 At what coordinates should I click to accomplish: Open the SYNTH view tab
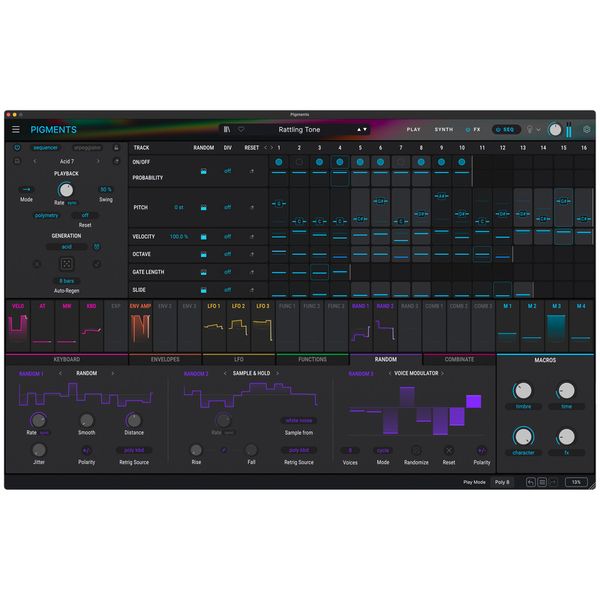coord(443,130)
